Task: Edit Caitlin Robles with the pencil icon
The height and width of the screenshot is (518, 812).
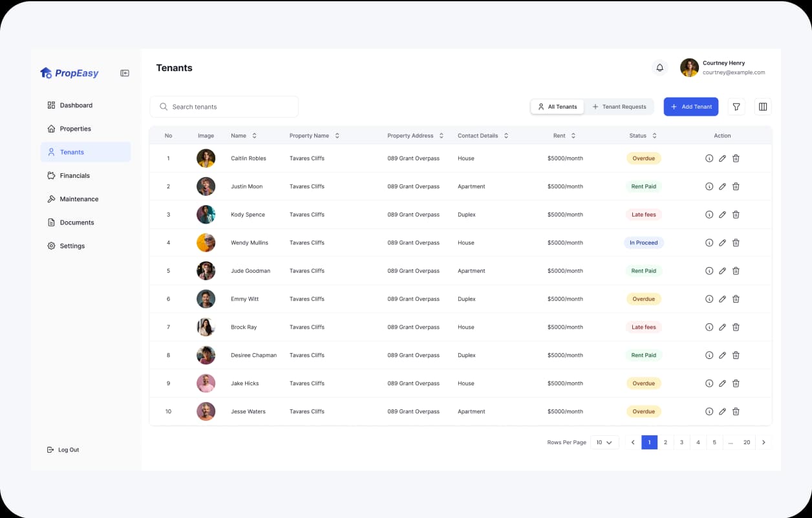Action: tap(722, 158)
